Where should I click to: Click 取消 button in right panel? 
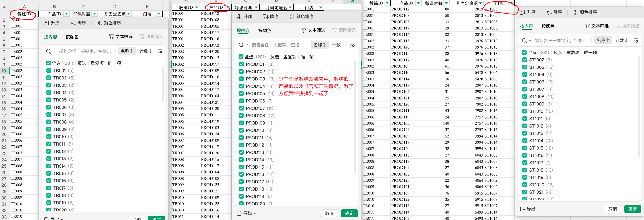pyautogui.click(x=612, y=209)
